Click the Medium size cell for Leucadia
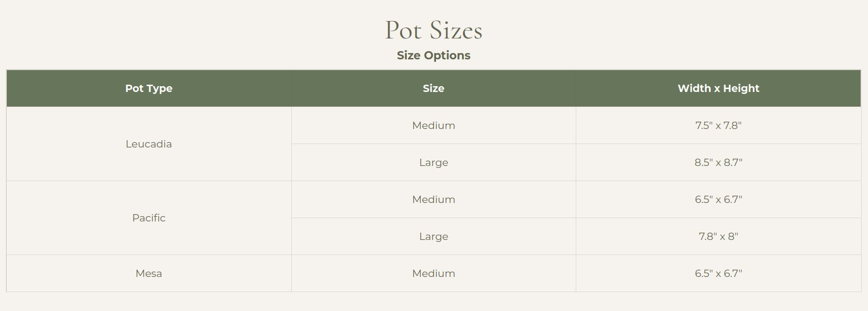The width and height of the screenshot is (868, 311). tap(434, 126)
